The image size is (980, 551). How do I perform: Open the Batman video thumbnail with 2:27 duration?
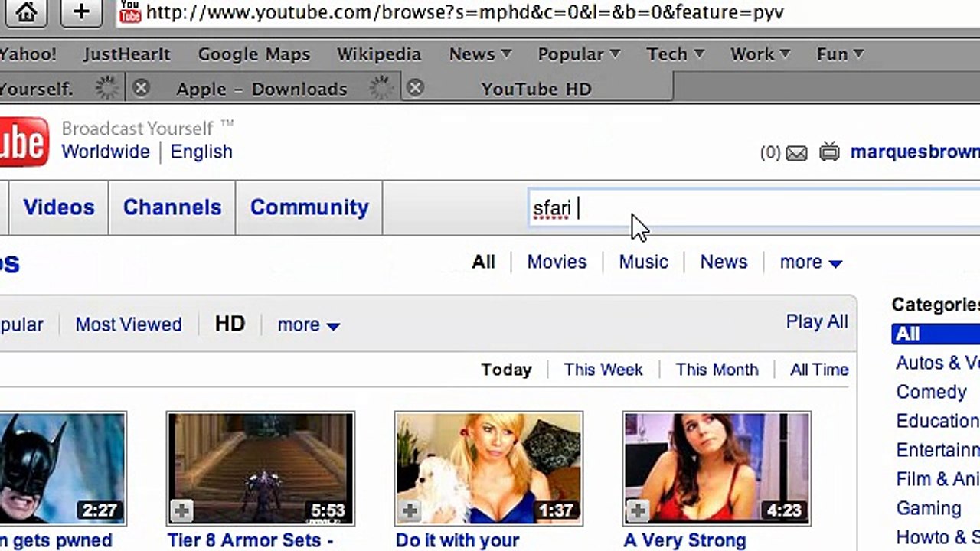(x=62, y=468)
